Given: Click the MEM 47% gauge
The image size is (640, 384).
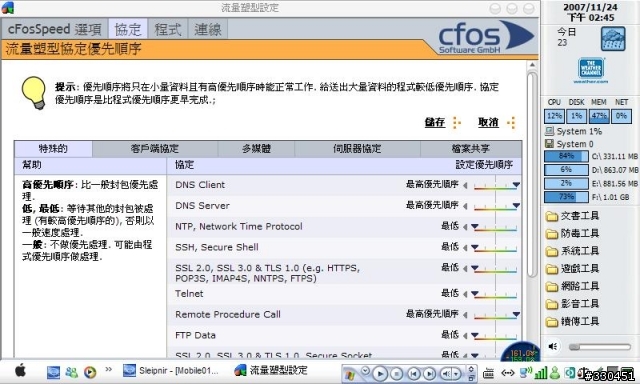Looking at the screenshot, I should (599, 116).
